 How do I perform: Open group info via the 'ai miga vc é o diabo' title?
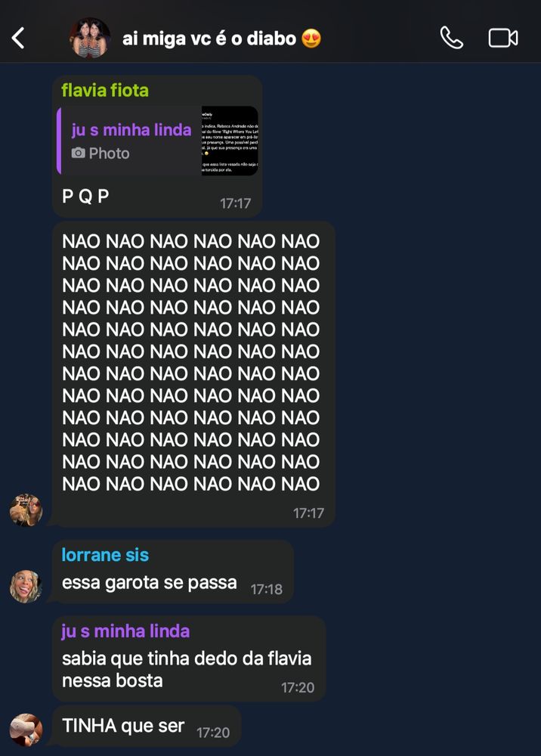209,39
